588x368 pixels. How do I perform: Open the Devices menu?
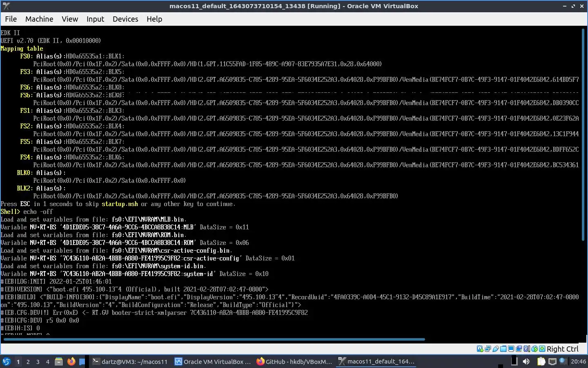[125, 19]
